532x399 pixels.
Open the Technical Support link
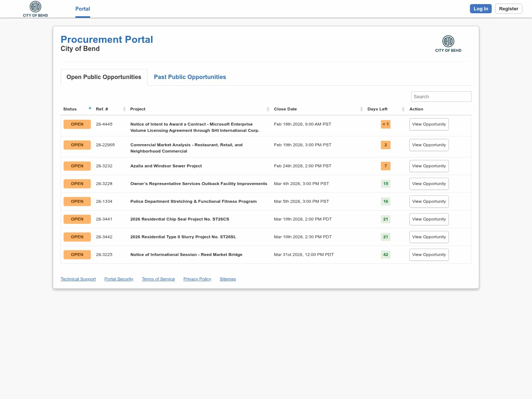click(78, 279)
